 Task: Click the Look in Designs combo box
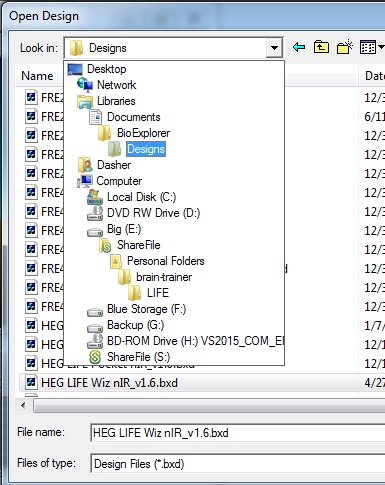coord(173,48)
